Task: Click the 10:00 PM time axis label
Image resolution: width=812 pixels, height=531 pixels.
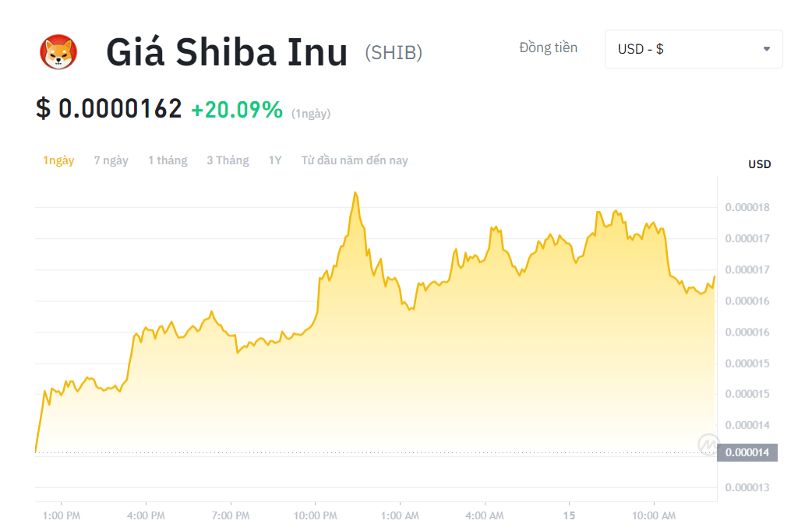Action: click(x=316, y=515)
